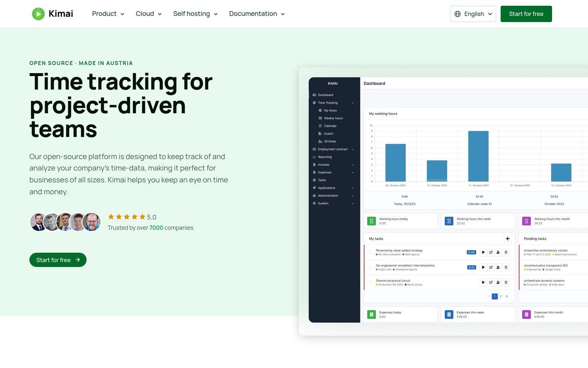Assign user on De-engineered zerodefect internetsolution task
Screen dimensions: 588x368
click(x=498, y=267)
